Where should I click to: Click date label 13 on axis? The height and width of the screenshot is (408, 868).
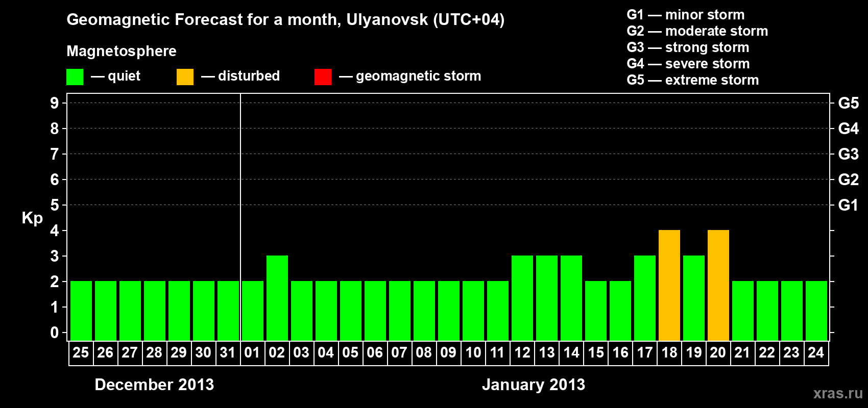pos(547,352)
